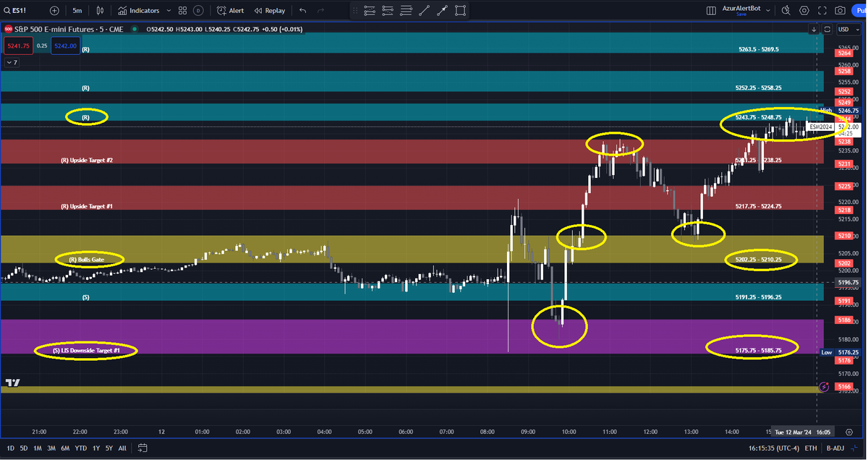The height and width of the screenshot is (460, 868).
Task: Expand the collapsed indicators legend showing 7
Action: tap(12, 63)
